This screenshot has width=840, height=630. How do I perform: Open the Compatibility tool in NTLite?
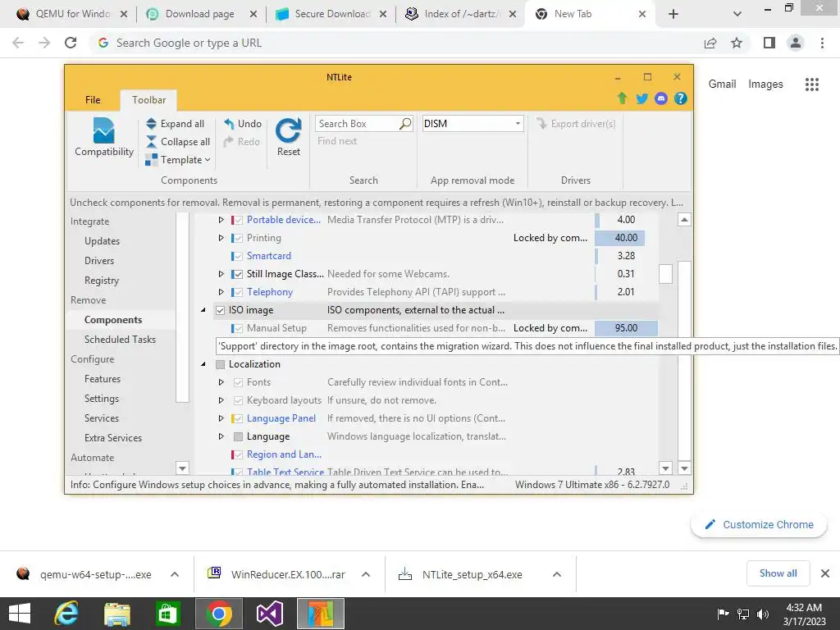(x=104, y=137)
